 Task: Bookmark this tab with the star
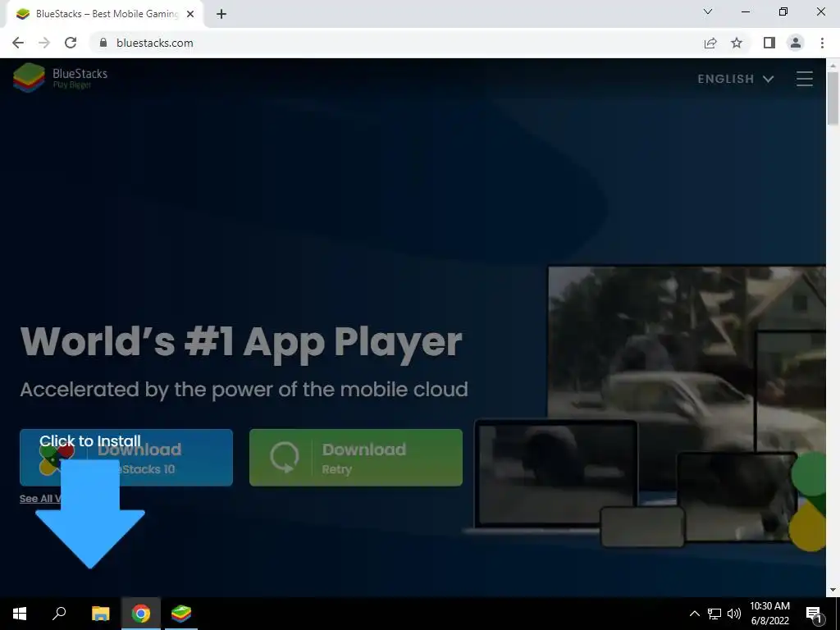737,43
